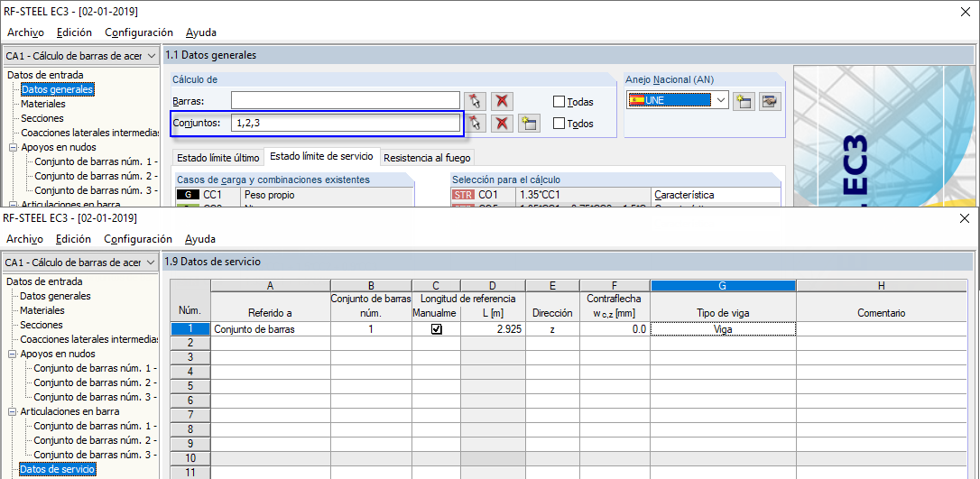Pick sets graphically next to Conjuntos field

click(475, 124)
